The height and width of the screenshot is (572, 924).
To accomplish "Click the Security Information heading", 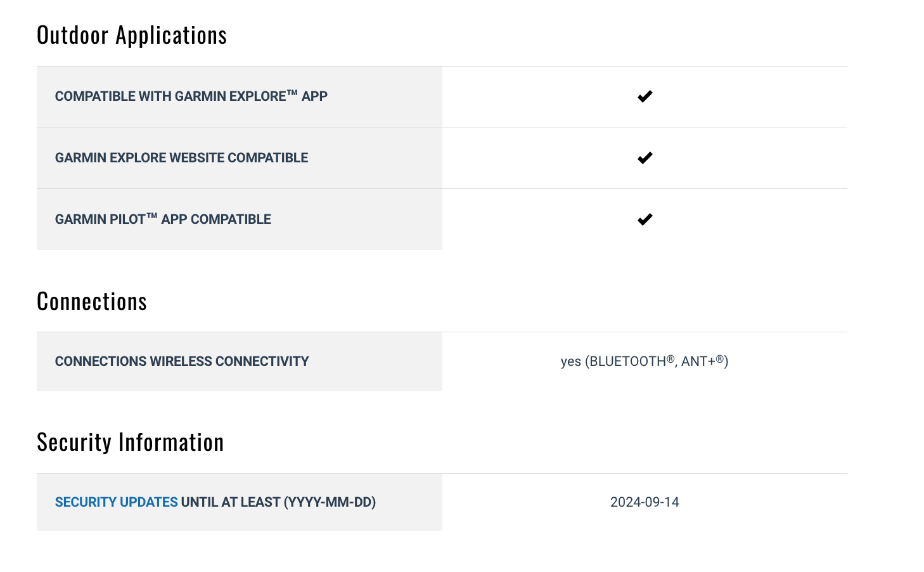I will (131, 443).
